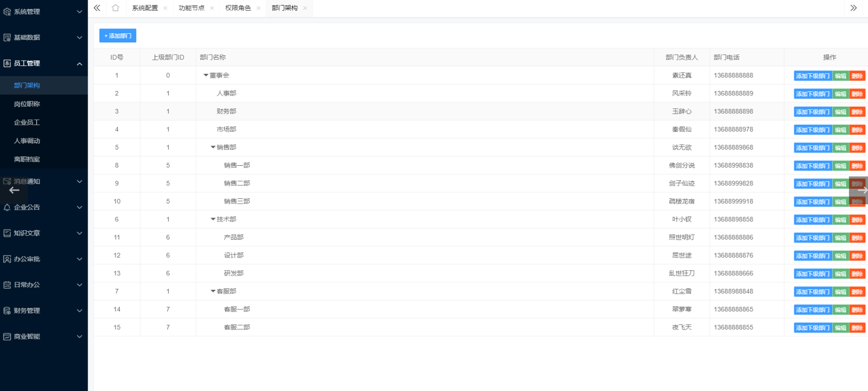
Task: Add sub-department under 设计部
Action: click(x=813, y=256)
